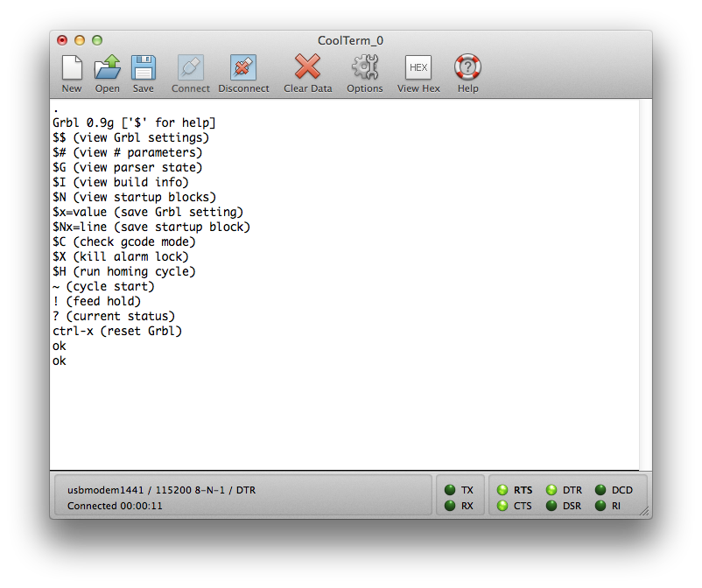
Task: Click the DCD status indicator
Action: (600, 490)
